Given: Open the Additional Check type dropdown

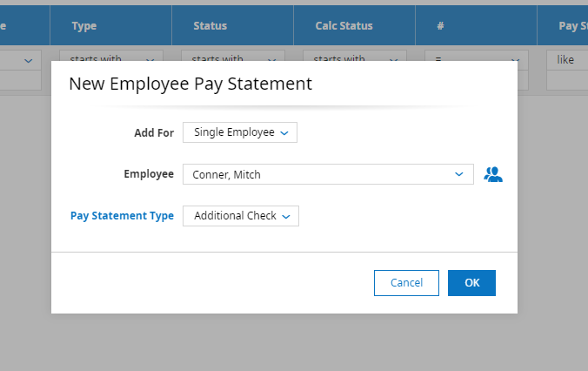Looking at the screenshot, I should pos(241,216).
